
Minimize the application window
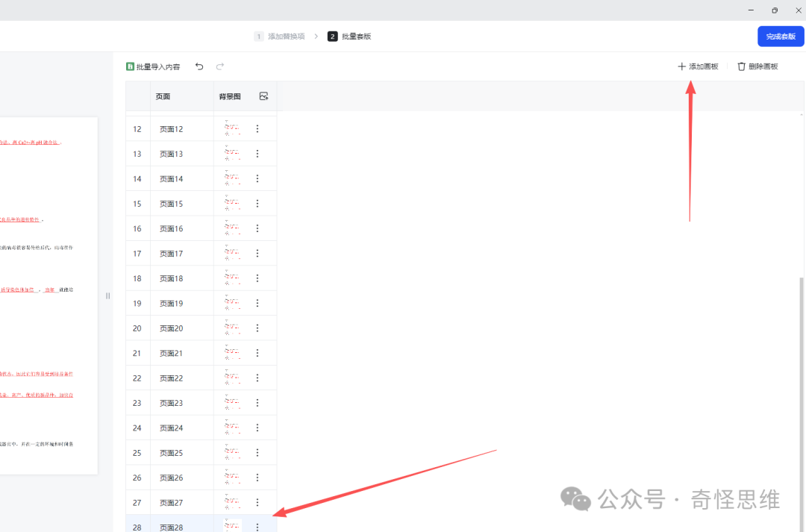coord(751,10)
